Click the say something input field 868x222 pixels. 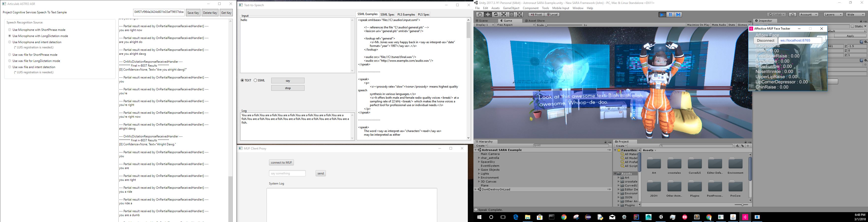[x=288, y=173]
